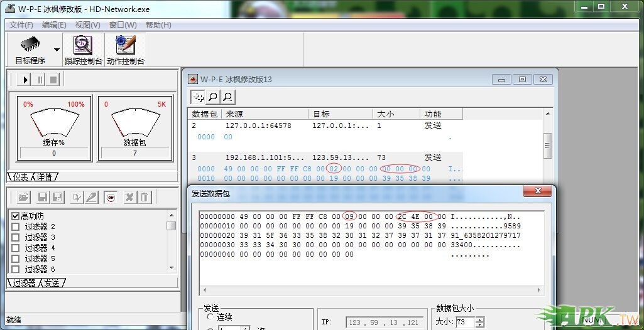Toggle the filter ON button
This screenshot has height=330, width=644.
(x=111, y=198)
